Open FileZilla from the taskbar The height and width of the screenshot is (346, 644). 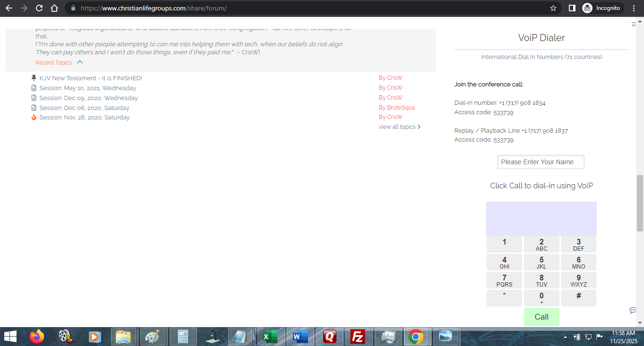358,337
